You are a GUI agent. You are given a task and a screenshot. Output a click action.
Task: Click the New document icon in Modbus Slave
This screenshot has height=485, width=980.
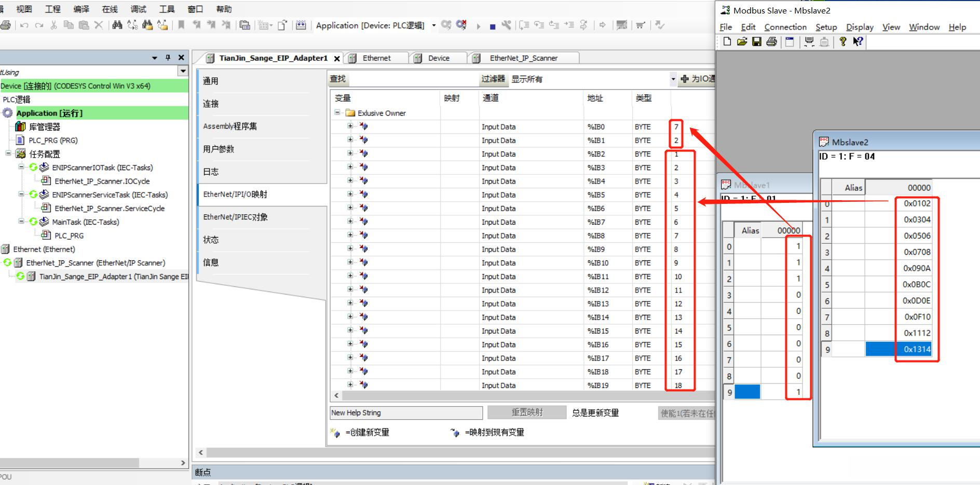(x=727, y=41)
